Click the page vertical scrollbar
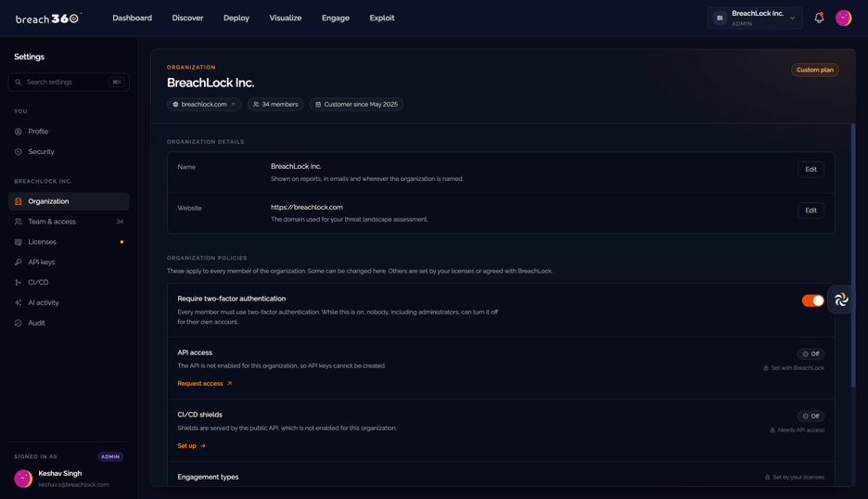This screenshot has width=868, height=499. click(853, 255)
